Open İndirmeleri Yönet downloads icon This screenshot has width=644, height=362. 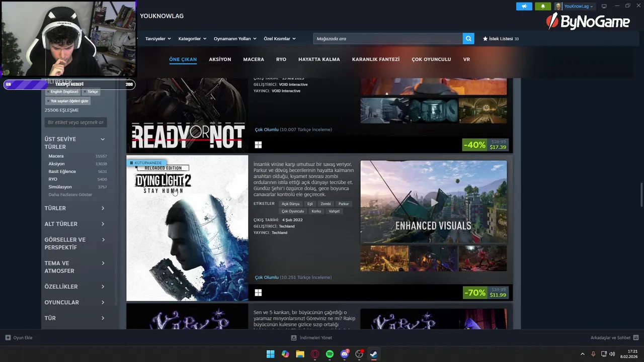click(294, 338)
